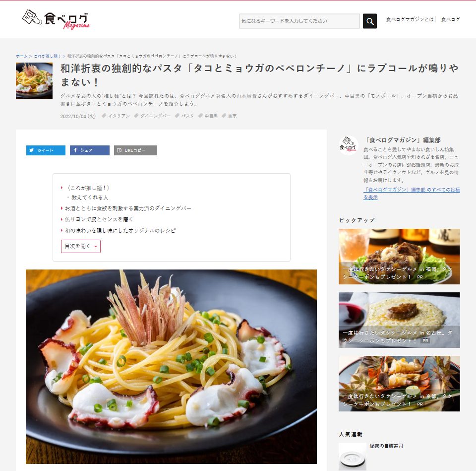
Task: Click the 編集部 round avatar icon
Action: pos(348,145)
